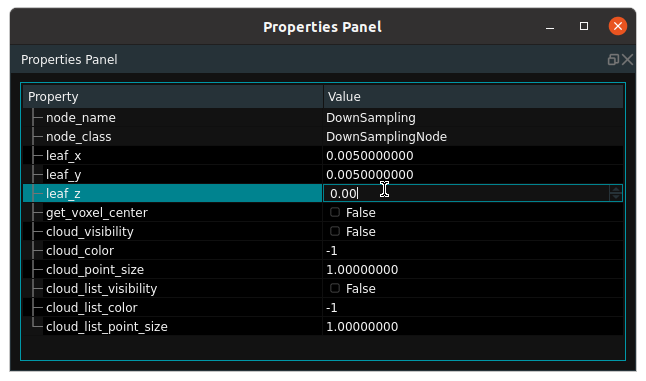Click into the leaf_z value field

[466, 193]
